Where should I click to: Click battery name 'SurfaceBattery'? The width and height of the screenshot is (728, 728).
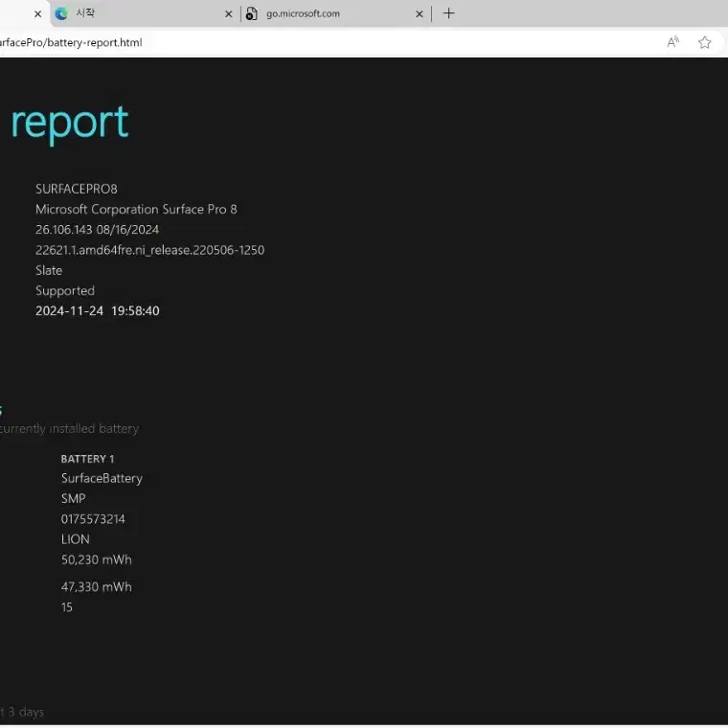point(102,479)
